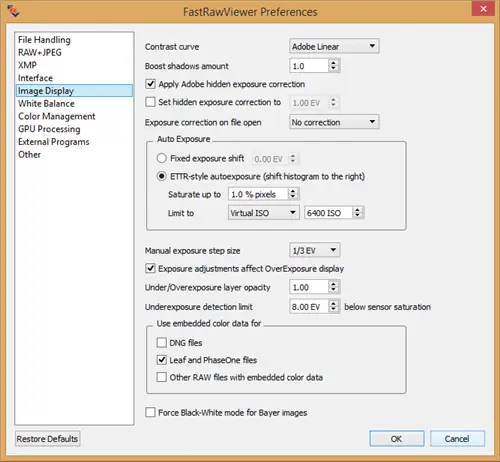Select ETTR-style autoexposure radio button

[162, 176]
